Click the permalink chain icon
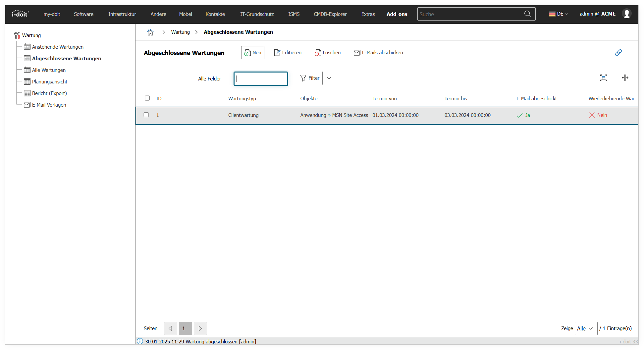Image resolution: width=644 pixels, height=350 pixels. [x=618, y=53]
